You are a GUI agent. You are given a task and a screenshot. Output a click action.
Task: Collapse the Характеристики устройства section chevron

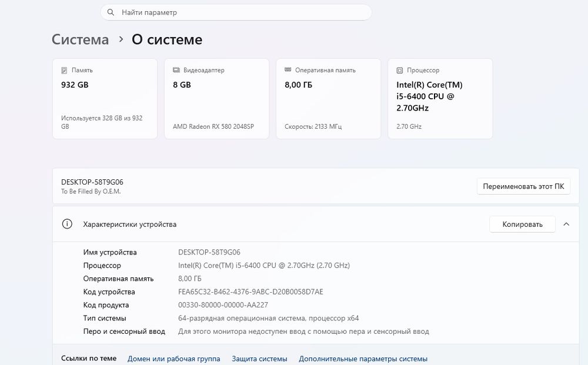click(x=566, y=224)
